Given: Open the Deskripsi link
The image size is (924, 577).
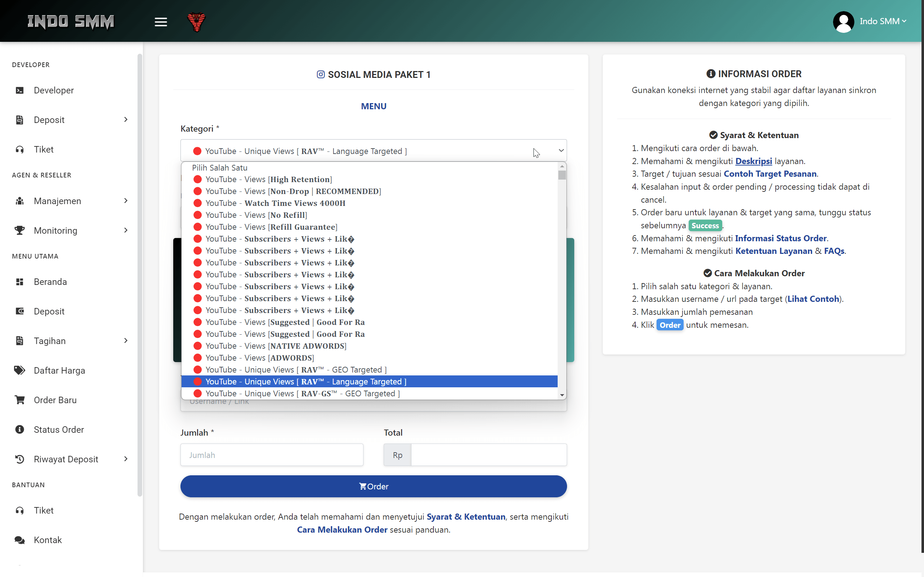Looking at the screenshot, I should coord(753,161).
